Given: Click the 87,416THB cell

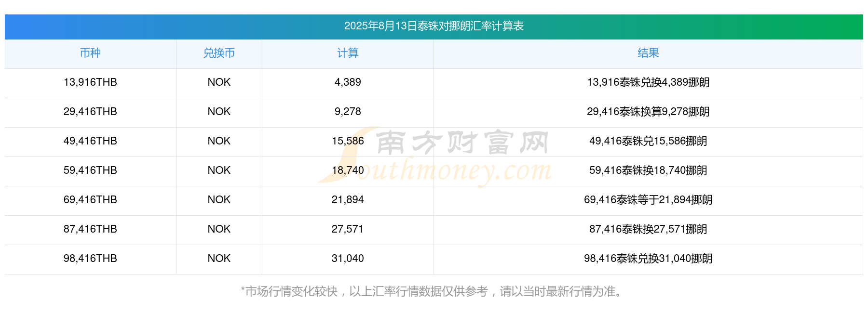Looking at the screenshot, I should pyautogui.click(x=90, y=229).
